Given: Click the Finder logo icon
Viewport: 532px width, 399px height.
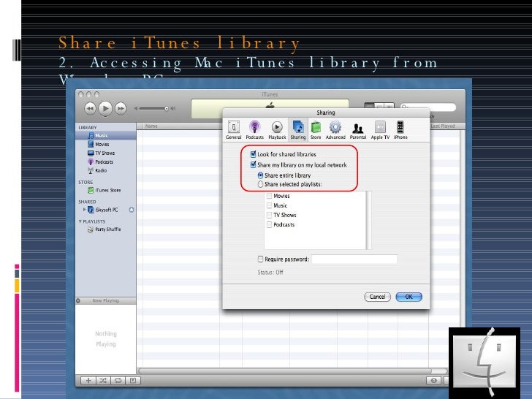Looking at the screenshot, I should 484,362.
